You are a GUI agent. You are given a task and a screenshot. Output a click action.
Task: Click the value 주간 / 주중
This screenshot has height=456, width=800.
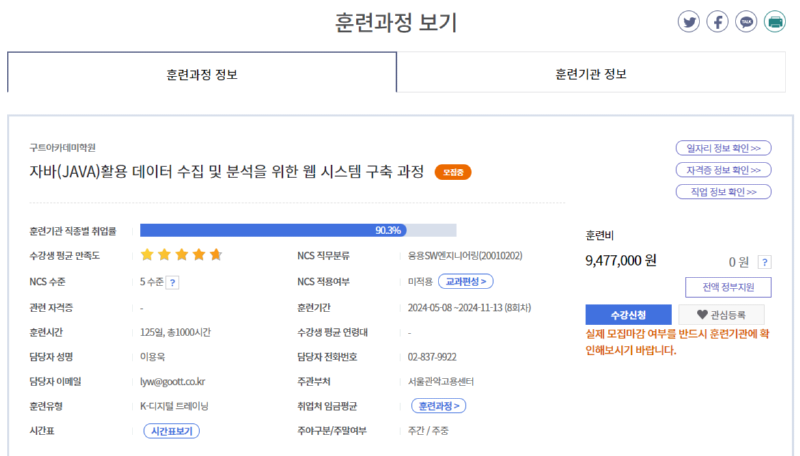pos(428,431)
